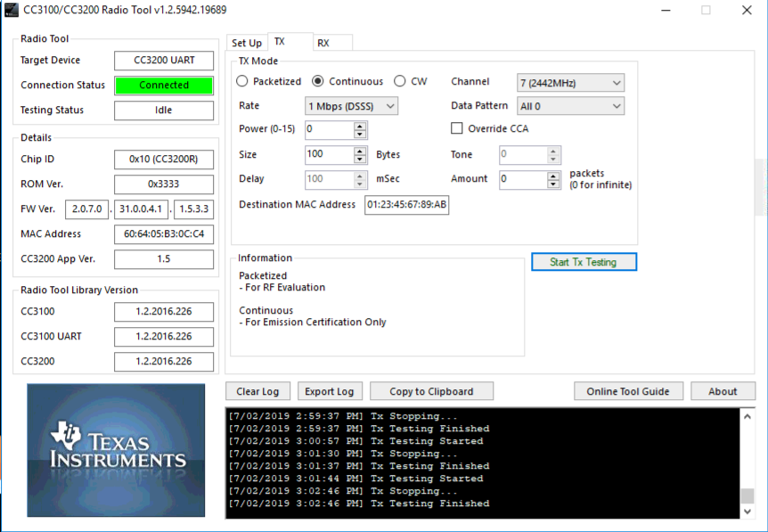Increase Size bytes with up arrow
This screenshot has width=768, height=532.
pos(360,151)
